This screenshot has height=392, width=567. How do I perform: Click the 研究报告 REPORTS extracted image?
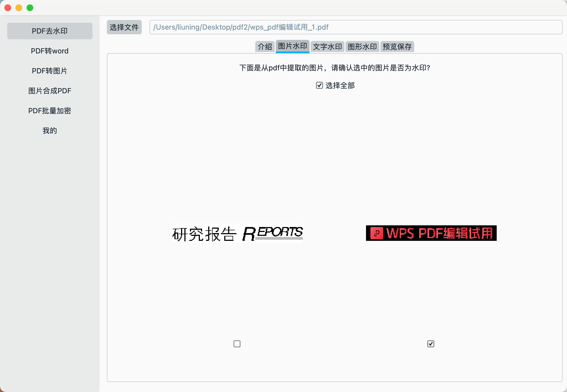(x=238, y=233)
